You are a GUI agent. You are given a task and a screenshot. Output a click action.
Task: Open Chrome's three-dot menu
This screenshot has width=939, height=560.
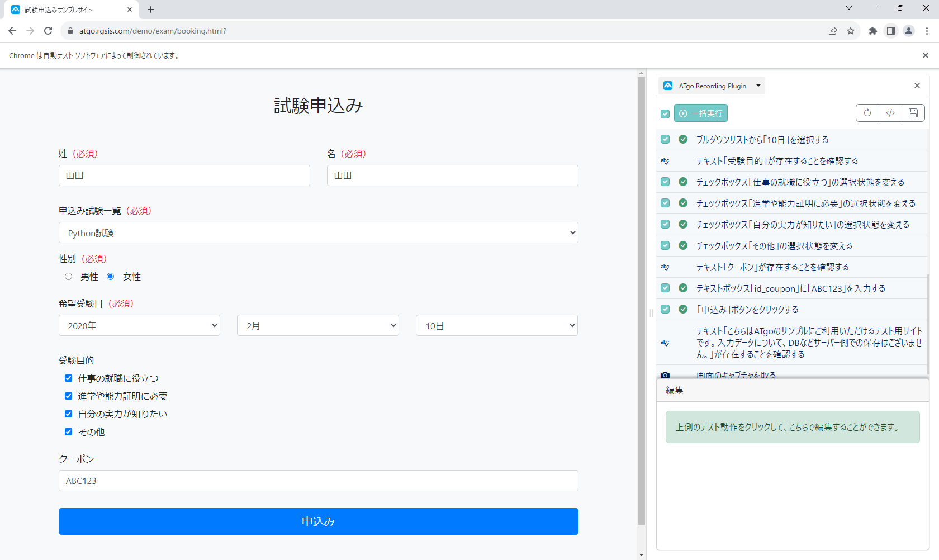pyautogui.click(x=927, y=31)
